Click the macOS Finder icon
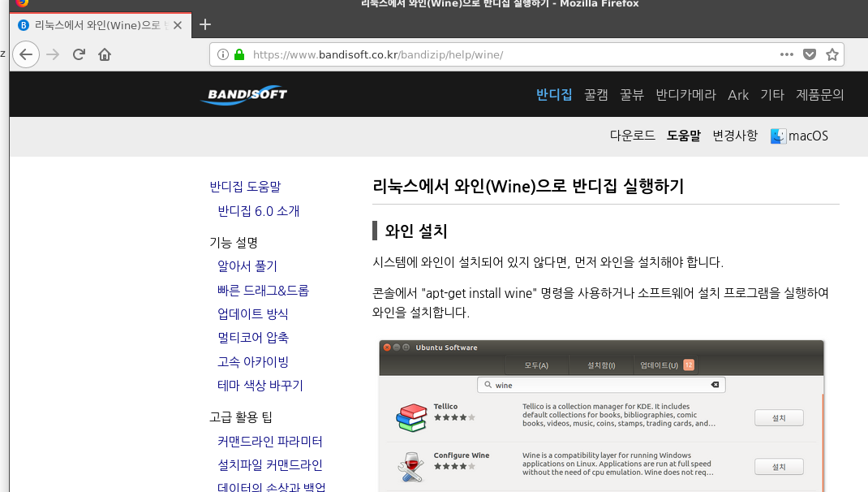The height and width of the screenshot is (492, 868). click(778, 136)
